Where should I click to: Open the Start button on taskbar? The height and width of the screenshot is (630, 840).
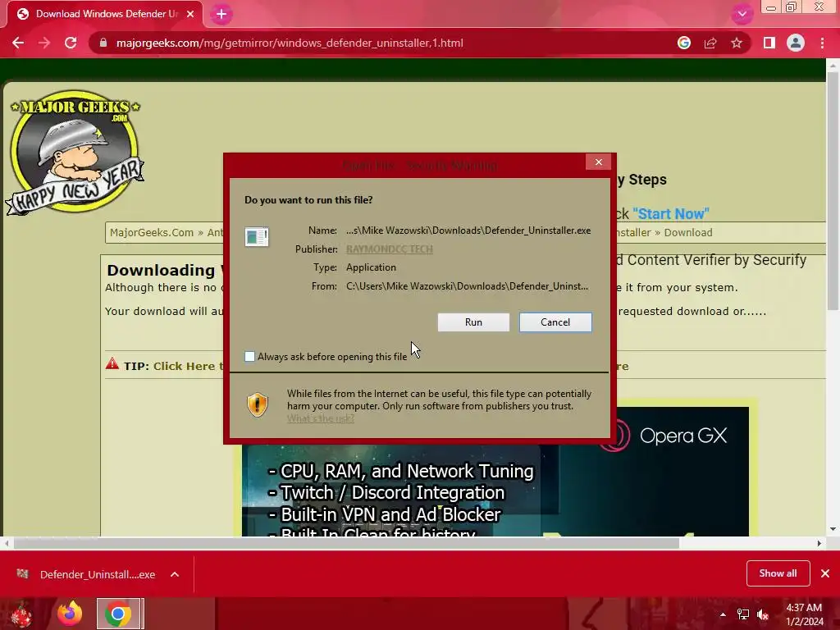pos(21,614)
